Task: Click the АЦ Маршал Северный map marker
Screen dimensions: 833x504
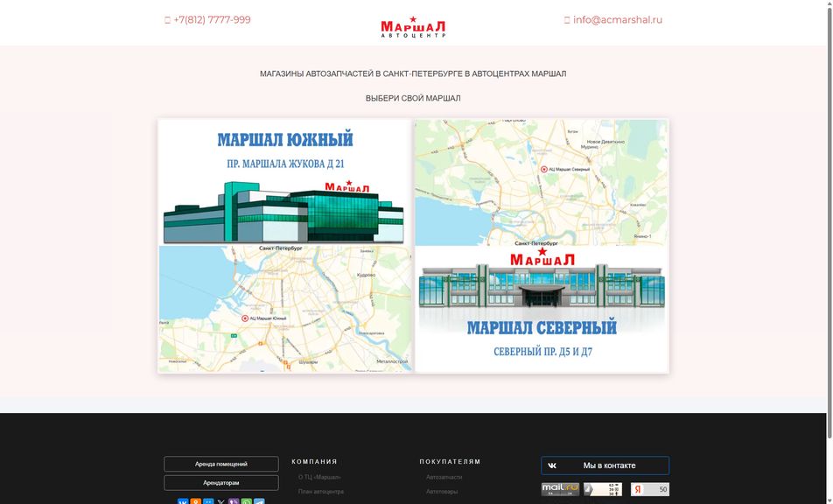Action: pyautogui.click(x=544, y=169)
